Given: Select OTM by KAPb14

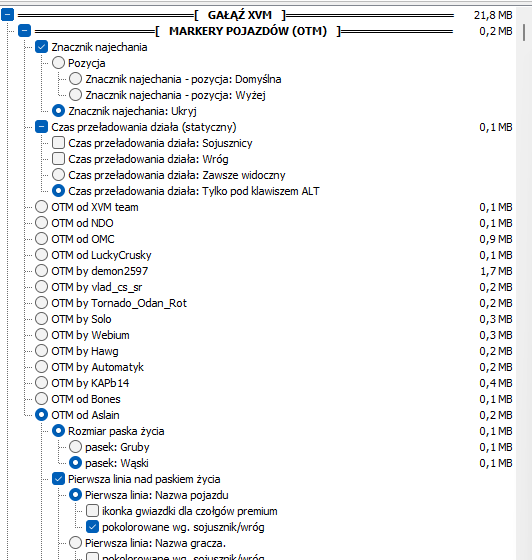Looking at the screenshot, I should click(41, 382).
